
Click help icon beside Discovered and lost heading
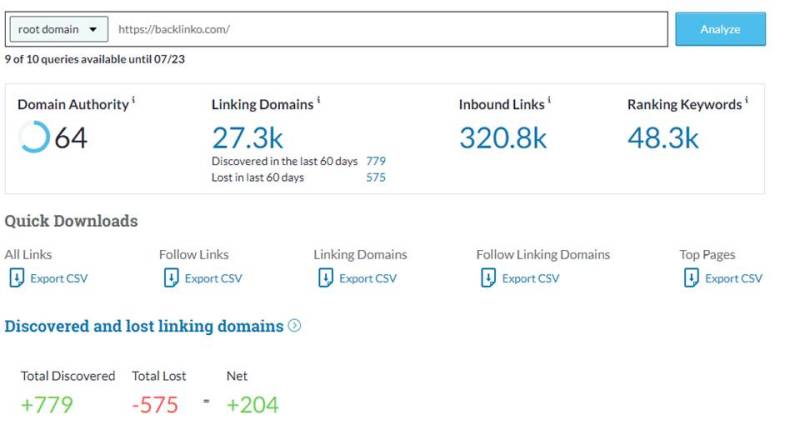pyautogui.click(x=294, y=325)
